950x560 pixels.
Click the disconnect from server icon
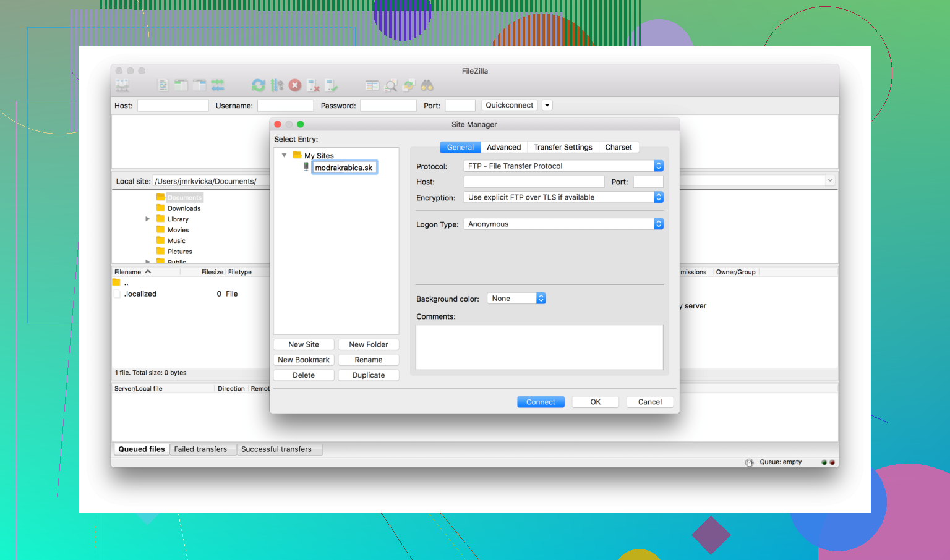point(314,86)
